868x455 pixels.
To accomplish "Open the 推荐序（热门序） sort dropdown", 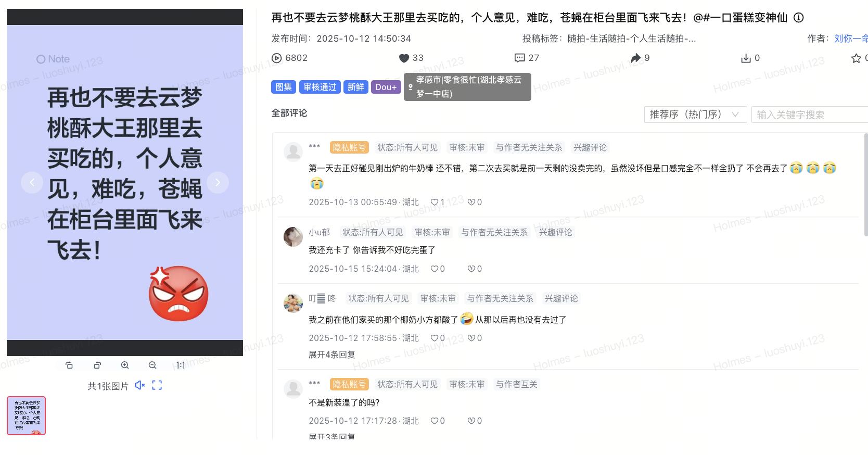I will tap(695, 115).
